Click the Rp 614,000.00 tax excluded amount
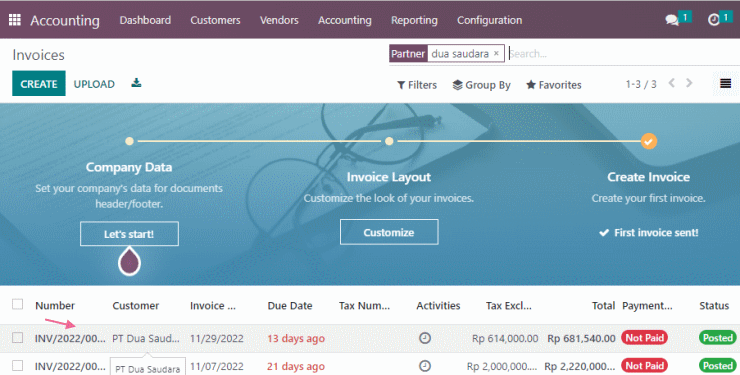The image size is (740, 375). (505, 338)
